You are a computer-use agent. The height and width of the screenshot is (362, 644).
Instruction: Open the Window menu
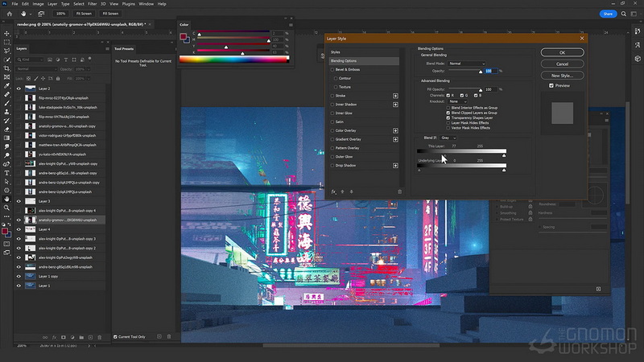[146, 4]
